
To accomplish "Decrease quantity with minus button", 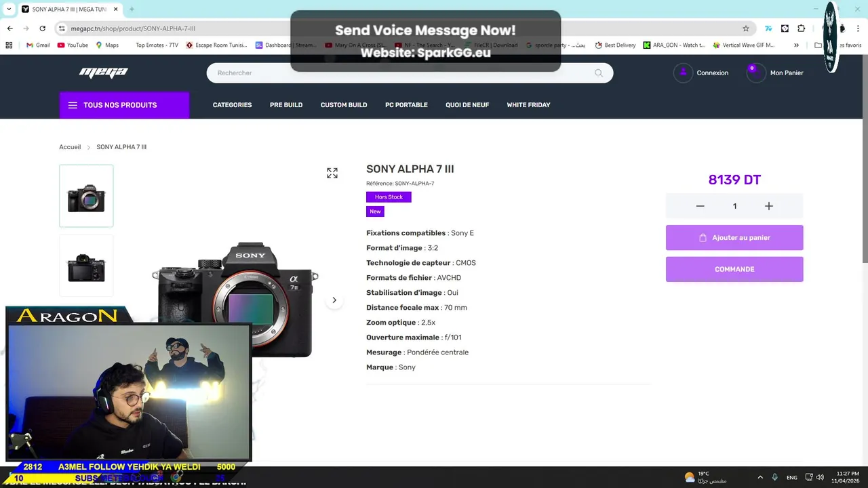I will [700, 206].
